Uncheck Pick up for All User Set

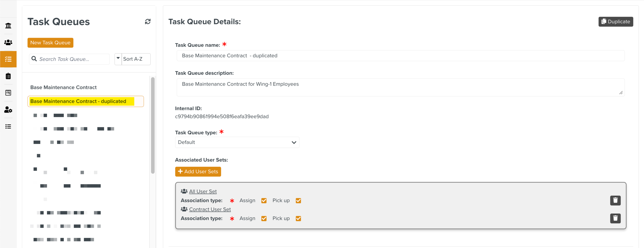point(298,201)
